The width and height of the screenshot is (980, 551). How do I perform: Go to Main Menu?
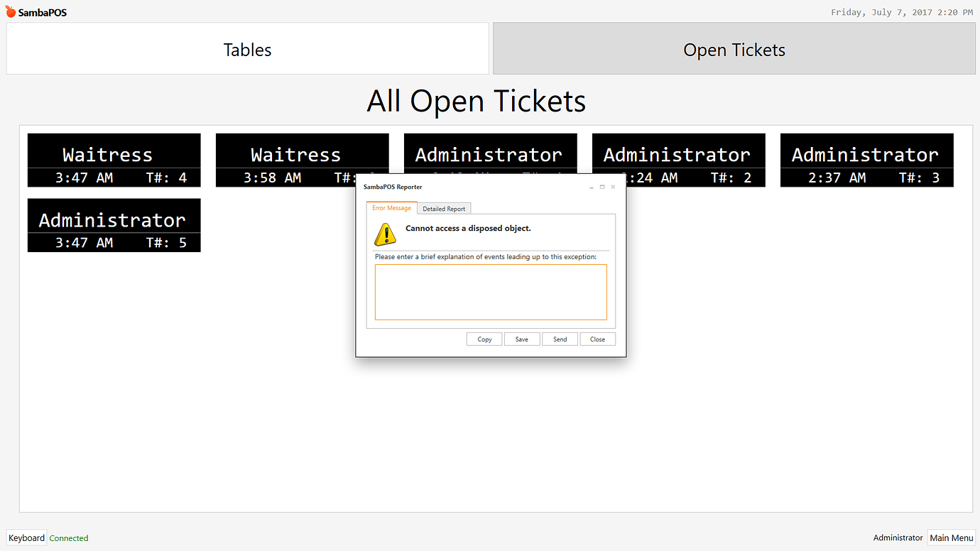click(952, 538)
